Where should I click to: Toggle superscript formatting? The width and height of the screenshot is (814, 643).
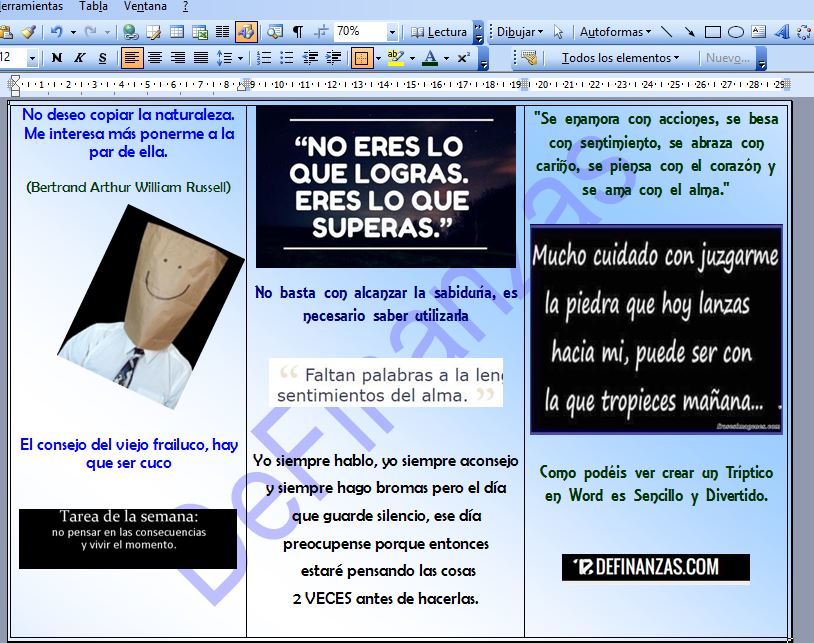(464, 58)
